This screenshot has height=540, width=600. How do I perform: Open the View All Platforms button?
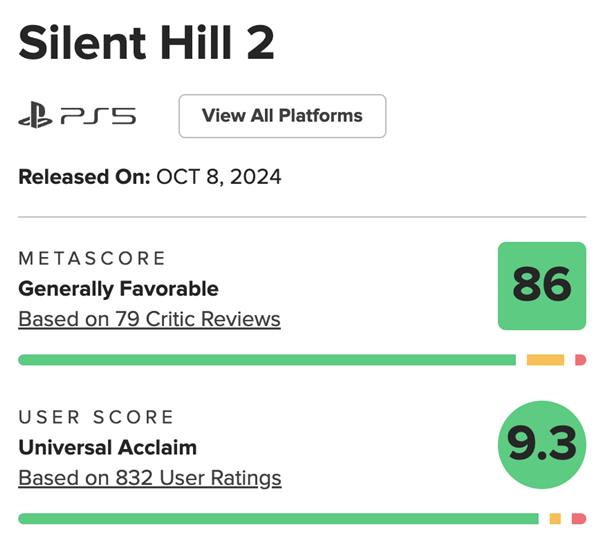pos(282,116)
